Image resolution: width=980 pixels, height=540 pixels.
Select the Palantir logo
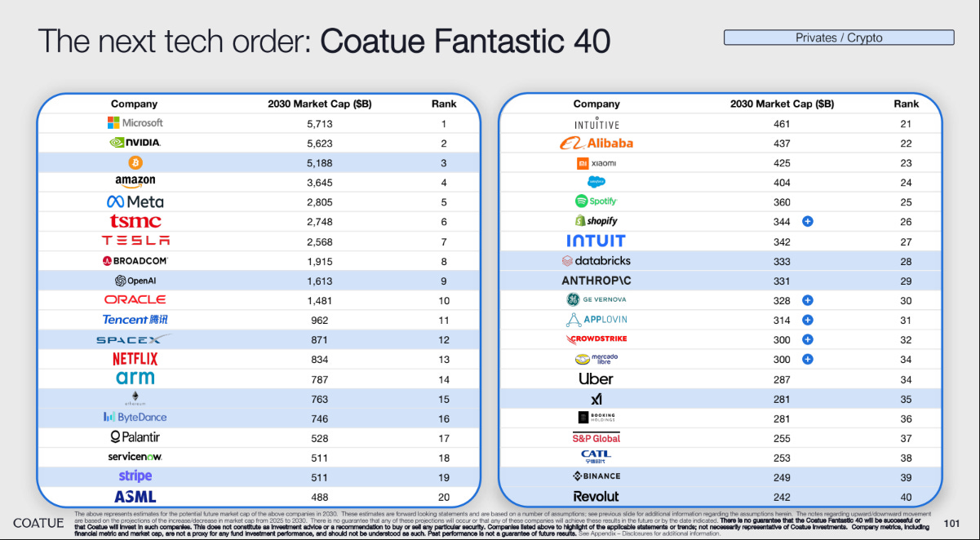(135, 437)
